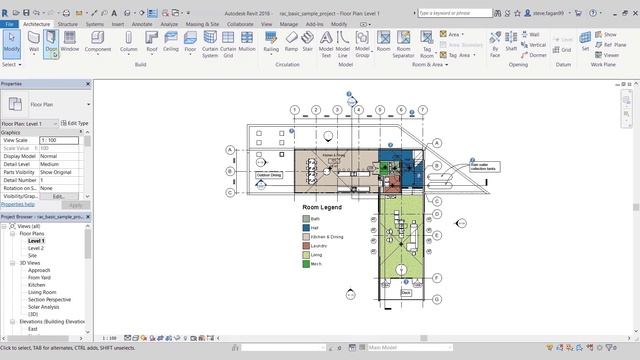Activate the Tag Room tool

coord(427,44)
